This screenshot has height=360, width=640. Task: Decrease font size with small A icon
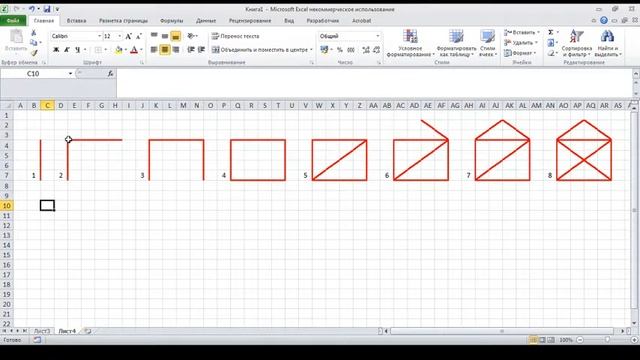pos(138,36)
